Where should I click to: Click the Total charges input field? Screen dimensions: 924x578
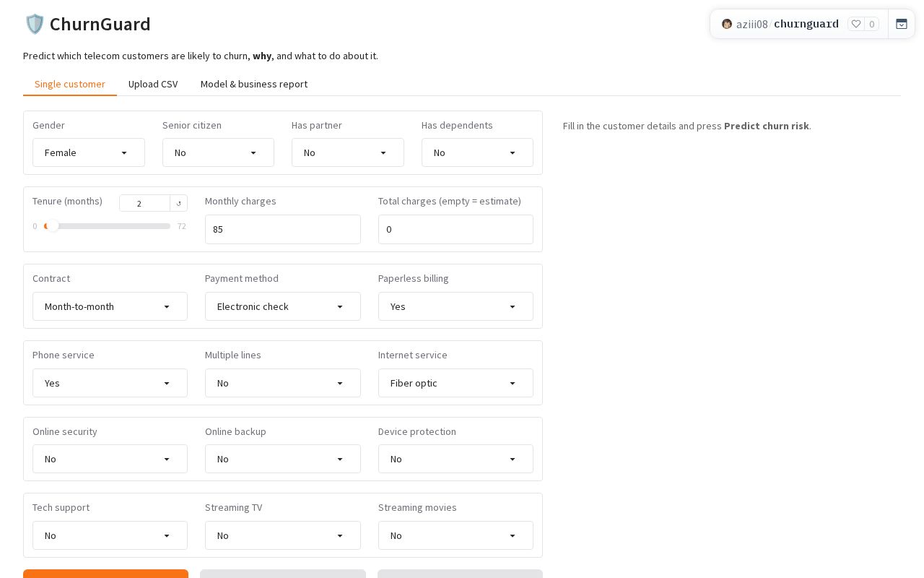(x=456, y=229)
